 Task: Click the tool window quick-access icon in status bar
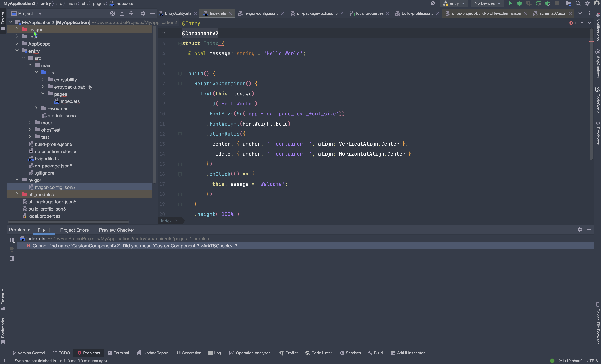tap(6, 361)
